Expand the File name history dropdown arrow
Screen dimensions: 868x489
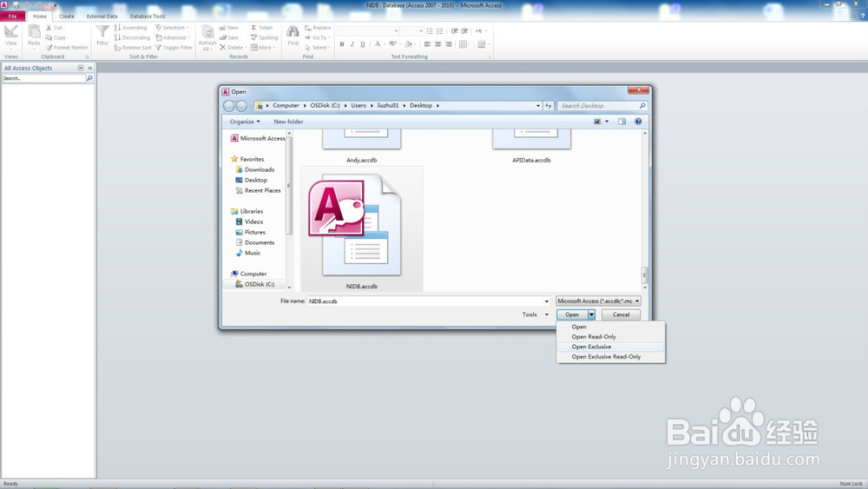[546, 301]
